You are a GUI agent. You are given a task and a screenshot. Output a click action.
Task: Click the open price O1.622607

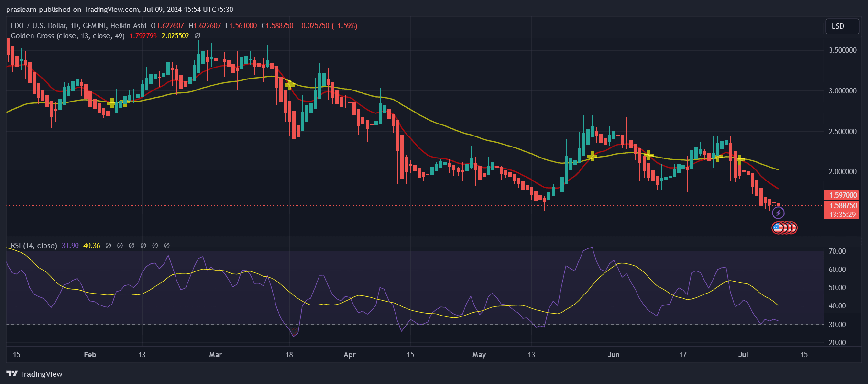point(167,26)
